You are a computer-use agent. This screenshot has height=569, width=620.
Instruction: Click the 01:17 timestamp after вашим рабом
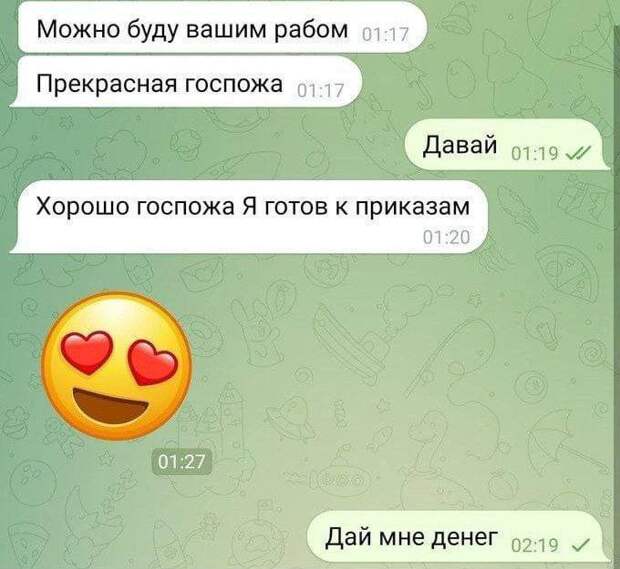385,35
